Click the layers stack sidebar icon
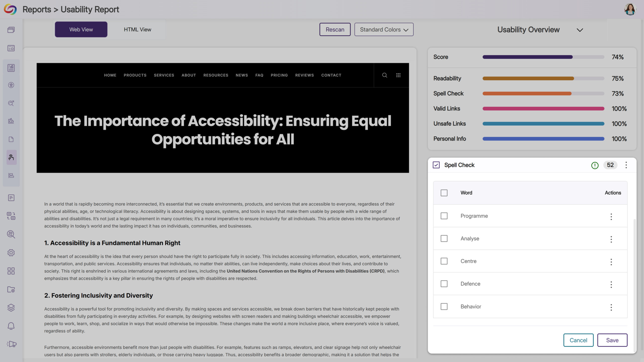Viewport: 644px width, 362px height. tap(11, 307)
